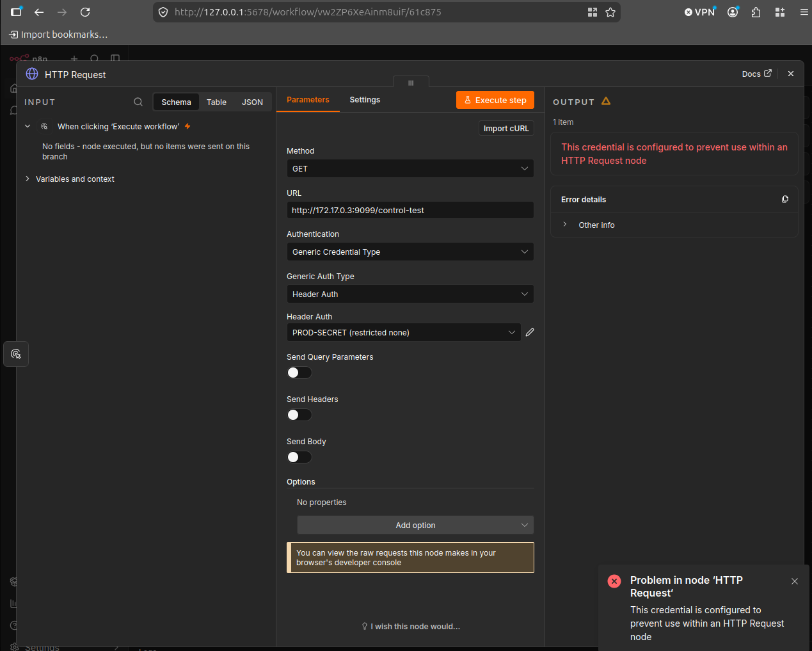Click the address bar shield icon
Image resolution: width=812 pixels, height=651 pixels.
coord(163,12)
